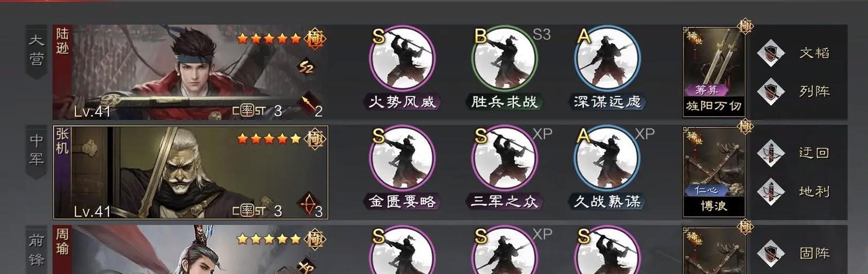Choose the 久战熟谋 skill icon

coord(607,160)
